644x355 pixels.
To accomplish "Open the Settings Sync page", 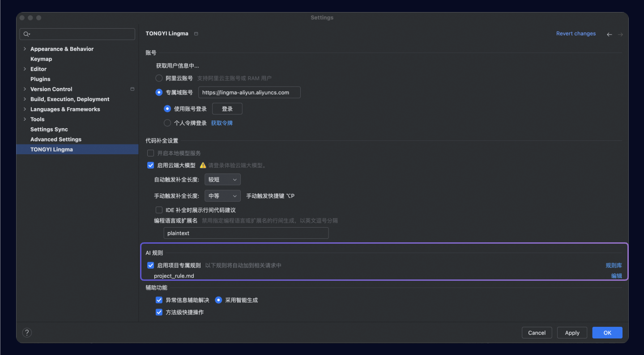I will click(49, 129).
